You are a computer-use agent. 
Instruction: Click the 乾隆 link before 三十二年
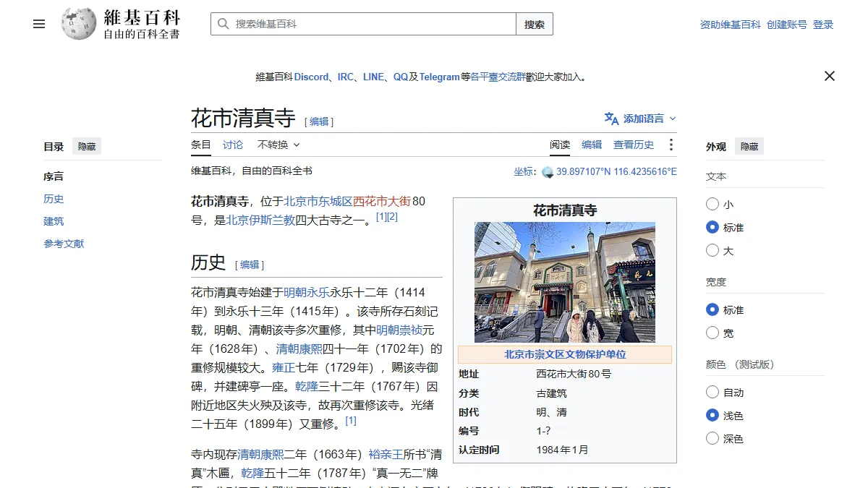point(307,386)
